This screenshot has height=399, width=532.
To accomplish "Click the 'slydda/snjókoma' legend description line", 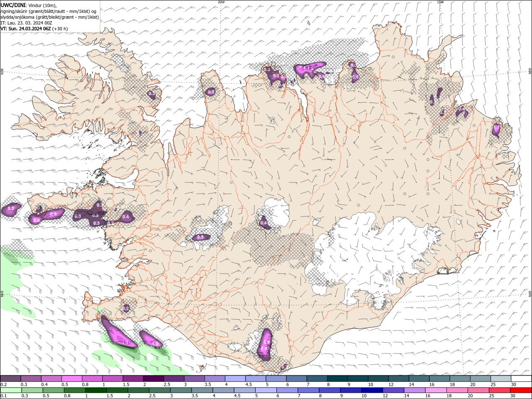I will (50, 17).
